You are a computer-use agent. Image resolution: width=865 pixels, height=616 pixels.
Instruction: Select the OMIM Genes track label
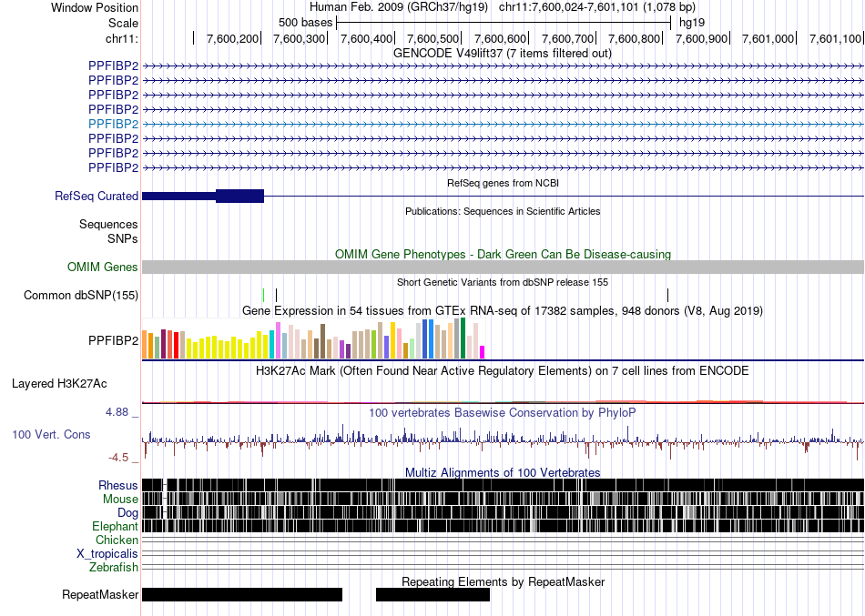(103, 267)
